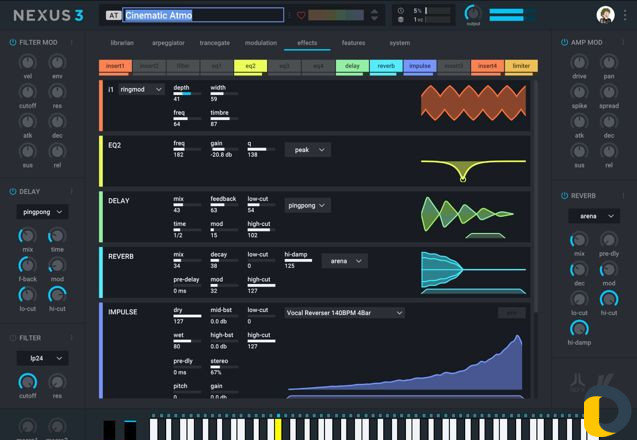
Task: Click the FILTER MOD res knob
Action: (57, 92)
